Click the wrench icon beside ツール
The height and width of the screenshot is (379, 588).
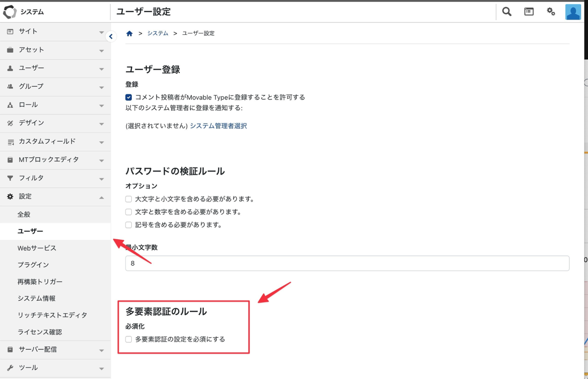(10, 368)
